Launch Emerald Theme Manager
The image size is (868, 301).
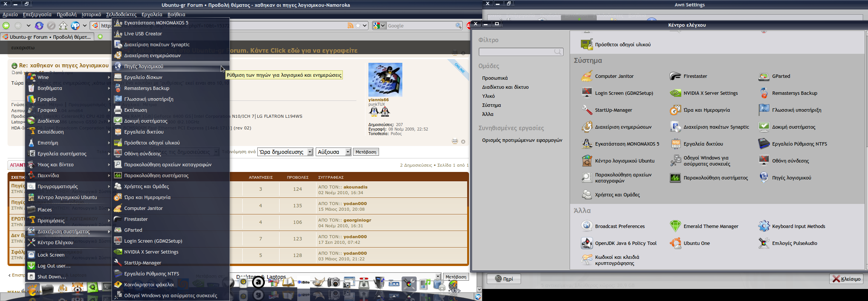click(x=704, y=226)
